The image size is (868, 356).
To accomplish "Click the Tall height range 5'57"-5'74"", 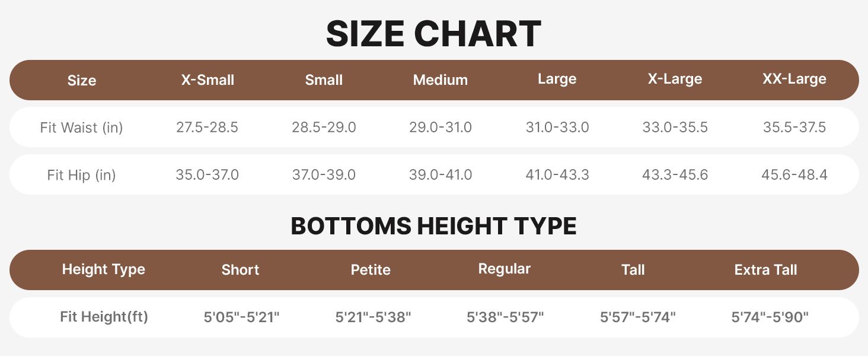I will 638,317.
